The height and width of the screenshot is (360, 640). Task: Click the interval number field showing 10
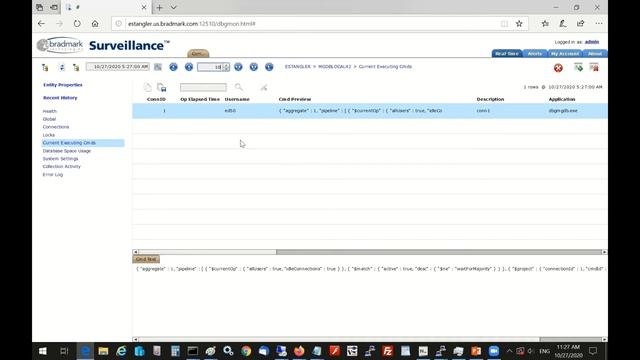(x=210, y=67)
